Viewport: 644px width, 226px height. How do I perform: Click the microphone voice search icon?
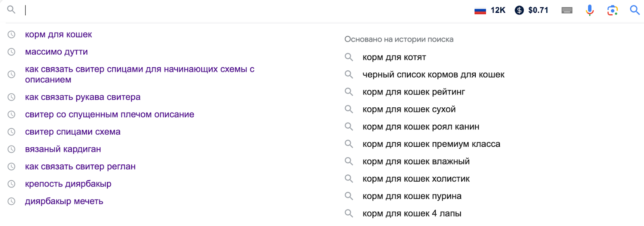pyautogui.click(x=590, y=10)
